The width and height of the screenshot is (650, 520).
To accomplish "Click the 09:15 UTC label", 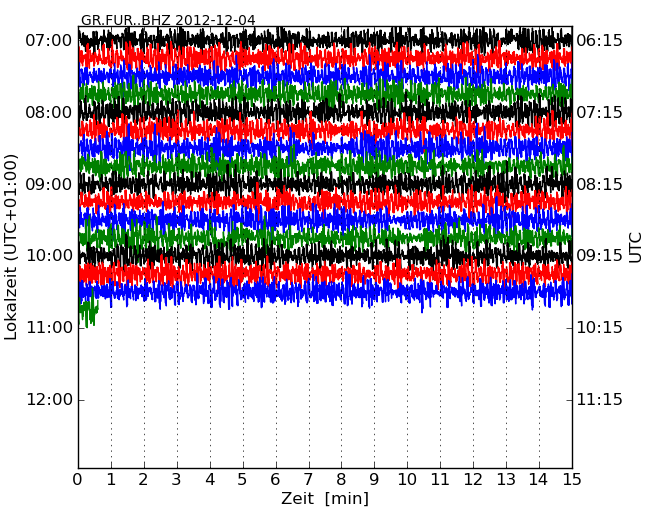I will [x=599, y=256].
